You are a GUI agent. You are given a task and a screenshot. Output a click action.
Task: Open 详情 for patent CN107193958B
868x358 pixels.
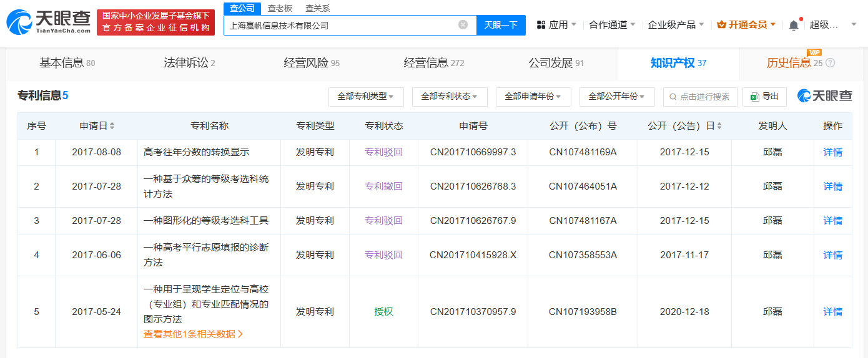(x=832, y=312)
